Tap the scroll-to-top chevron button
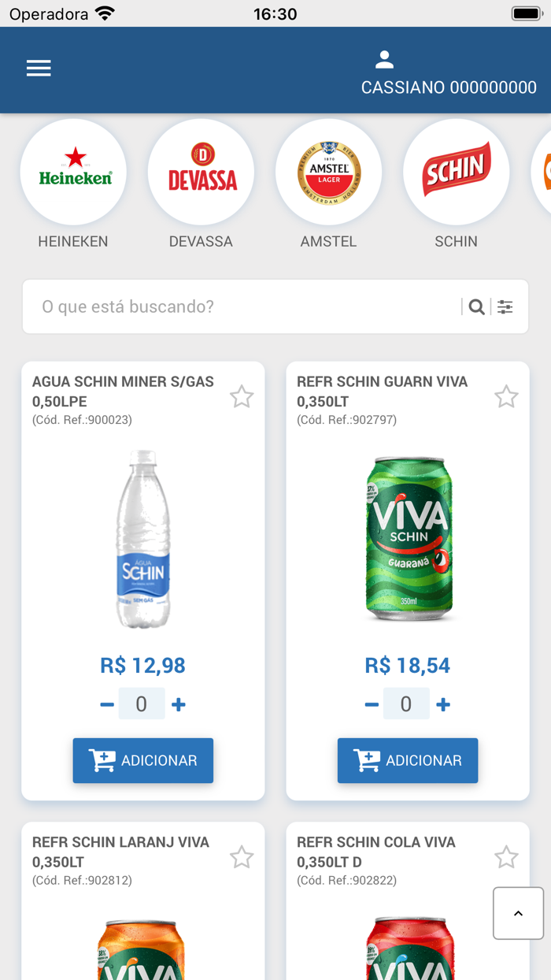The height and width of the screenshot is (980, 551). [517, 913]
